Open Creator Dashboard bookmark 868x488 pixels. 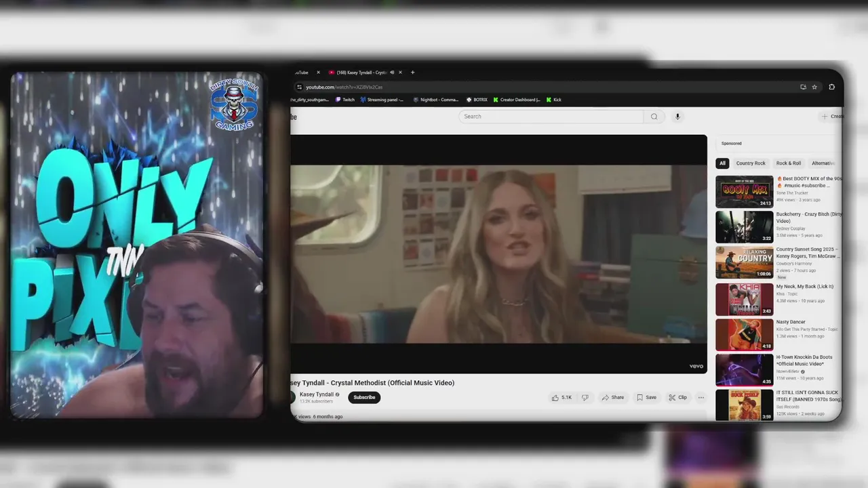(x=517, y=100)
